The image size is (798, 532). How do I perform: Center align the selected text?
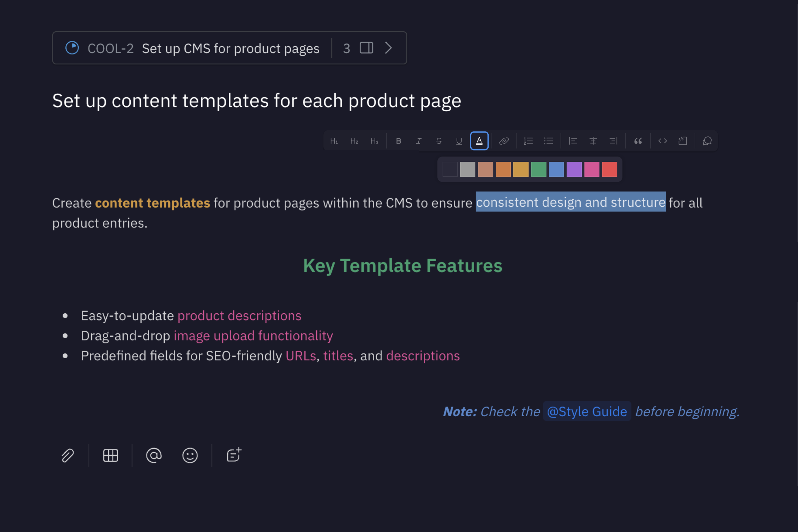coord(593,141)
